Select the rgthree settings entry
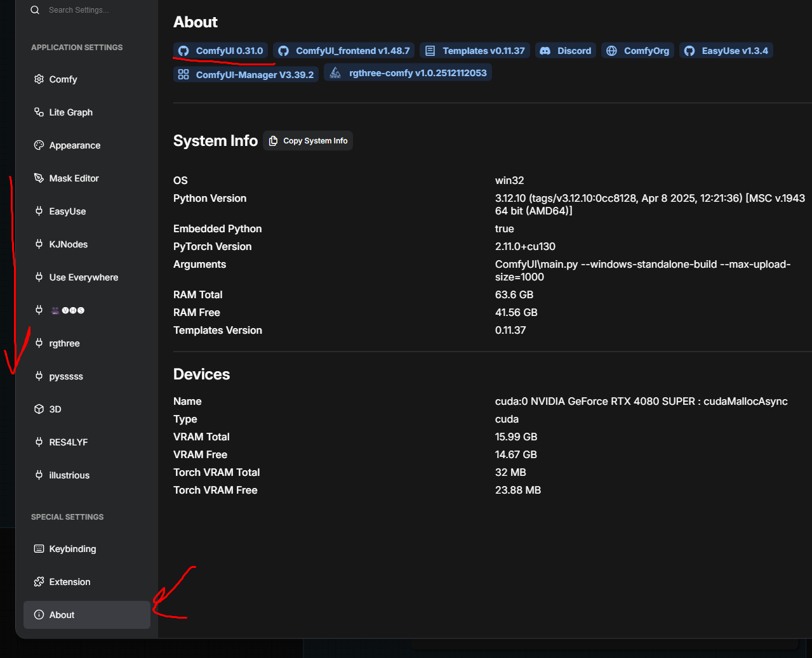 pos(87,343)
